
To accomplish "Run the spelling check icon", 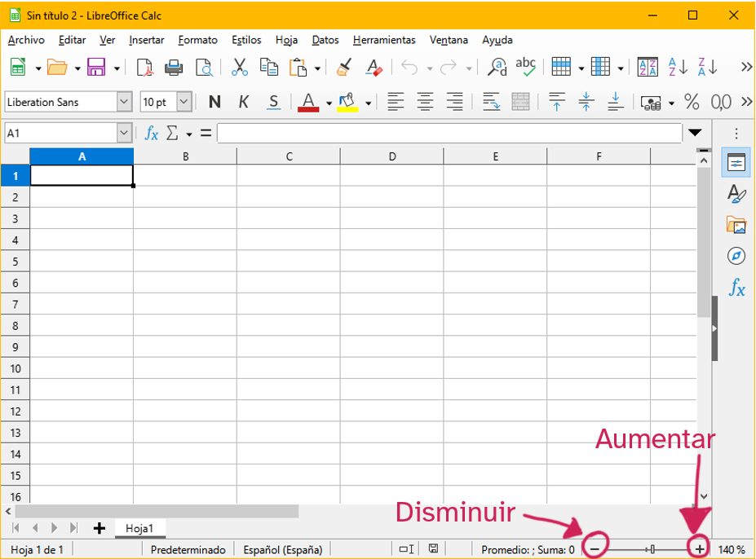I will point(526,68).
